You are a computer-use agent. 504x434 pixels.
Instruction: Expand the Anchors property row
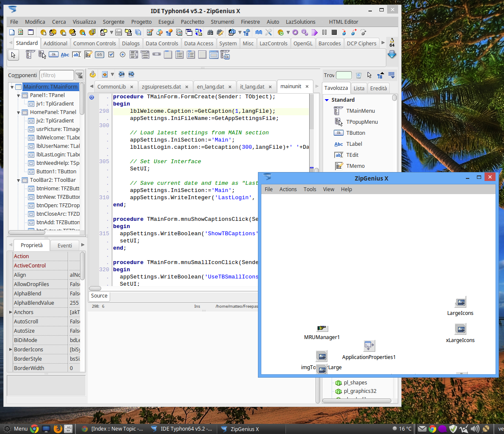[x=11, y=312]
